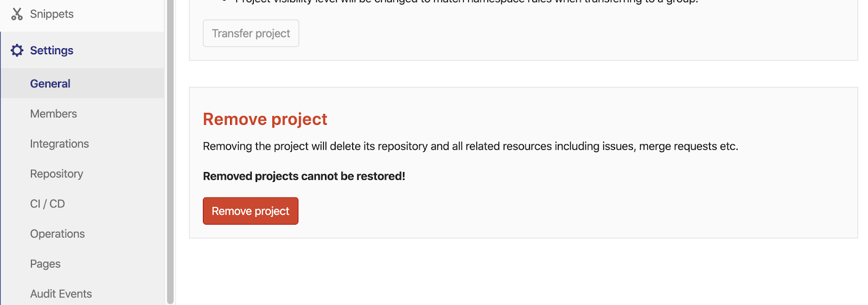Click the Transfer project button
Viewport: 868px width, 305px height.
(x=251, y=34)
